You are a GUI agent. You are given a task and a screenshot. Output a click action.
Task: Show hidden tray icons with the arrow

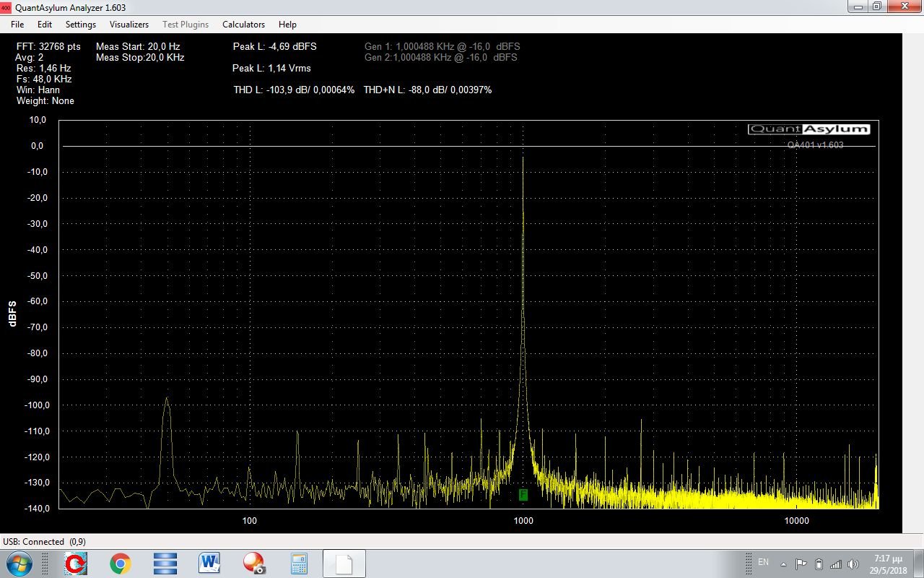point(784,564)
